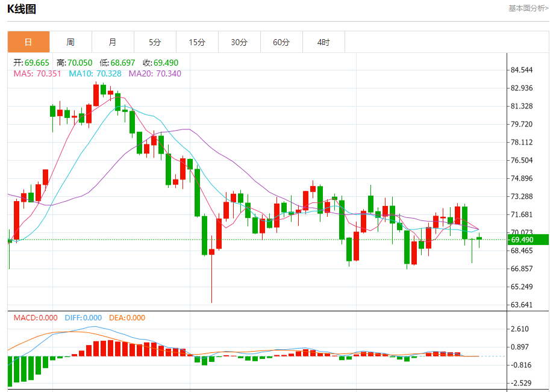Click the 79.720 price axis label
556x392 pixels.
[522, 125]
